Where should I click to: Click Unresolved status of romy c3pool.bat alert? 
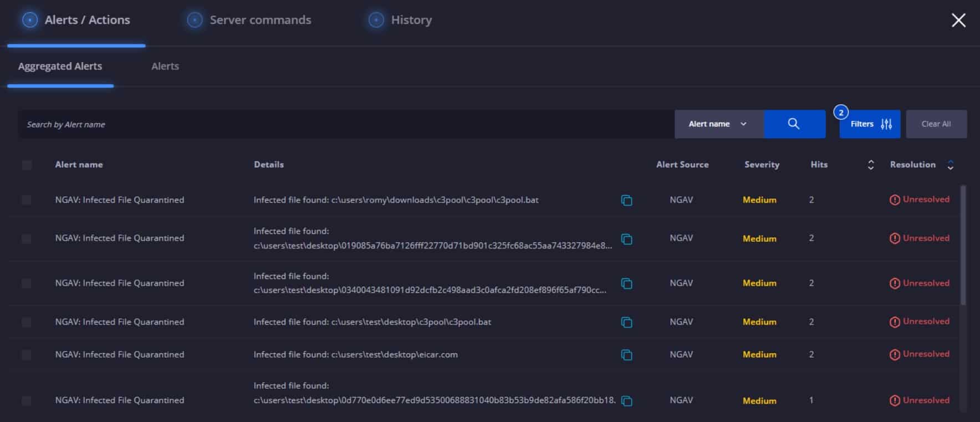pyautogui.click(x=920, y=200)
